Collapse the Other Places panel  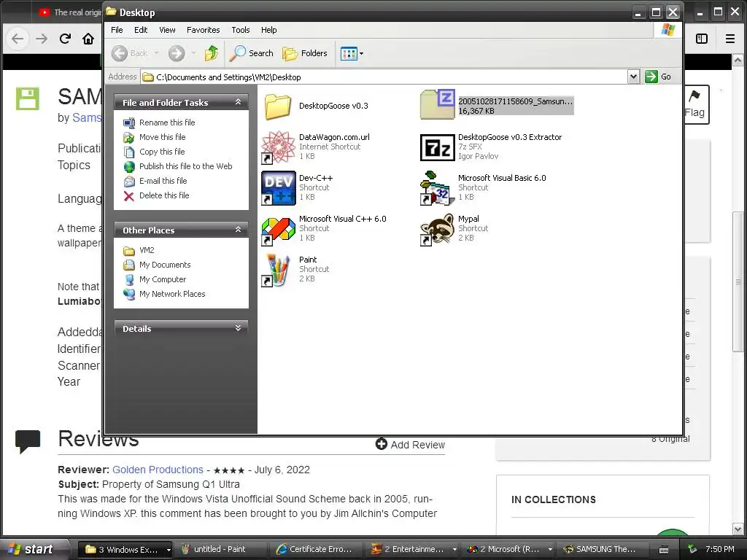point(239,230)
